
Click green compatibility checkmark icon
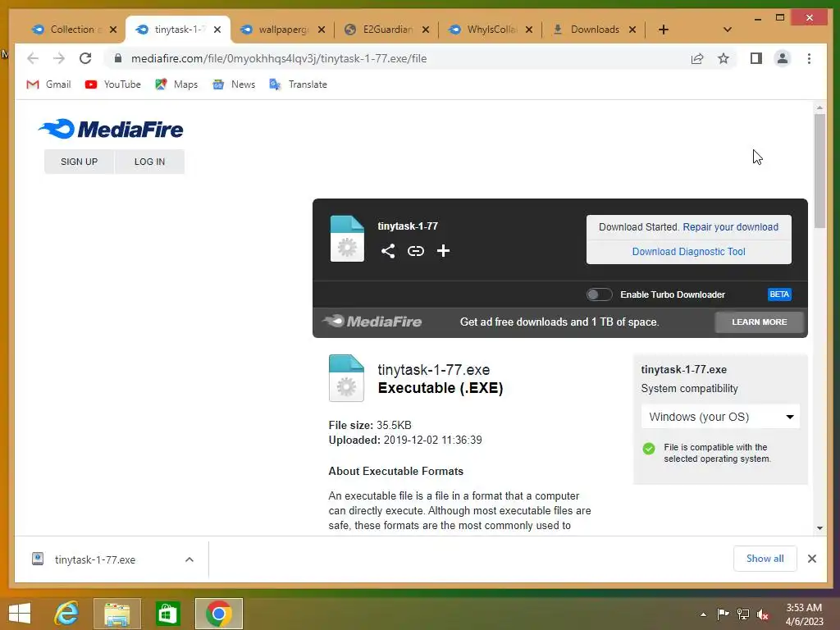[x=649, y=449]
